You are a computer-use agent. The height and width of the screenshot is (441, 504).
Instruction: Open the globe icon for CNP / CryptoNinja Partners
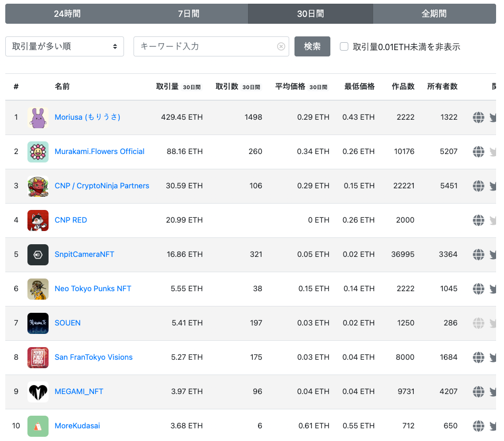(x=478, y=186)
